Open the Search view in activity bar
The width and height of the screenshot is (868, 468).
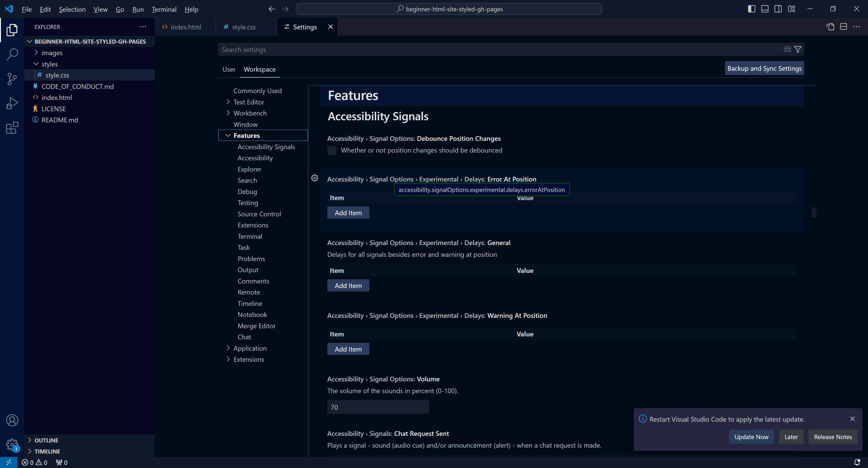tap(12, 54)
